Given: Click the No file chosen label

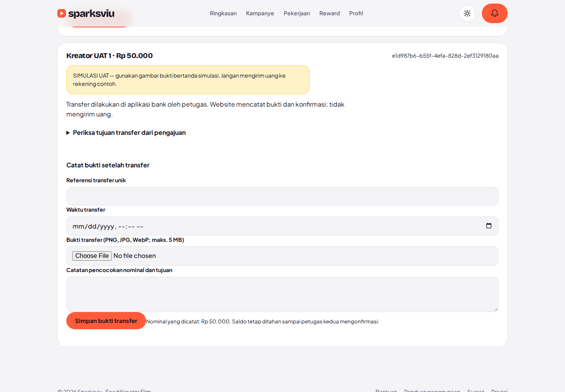Looking at the screenshot, I should (135, 256).
